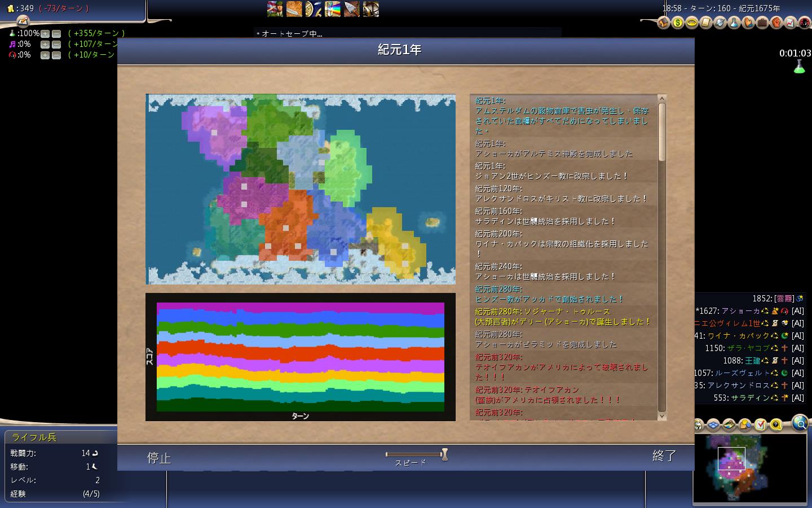Open the Military advisor shield icon
Screen dimensions: 812x508
point(720,23)
